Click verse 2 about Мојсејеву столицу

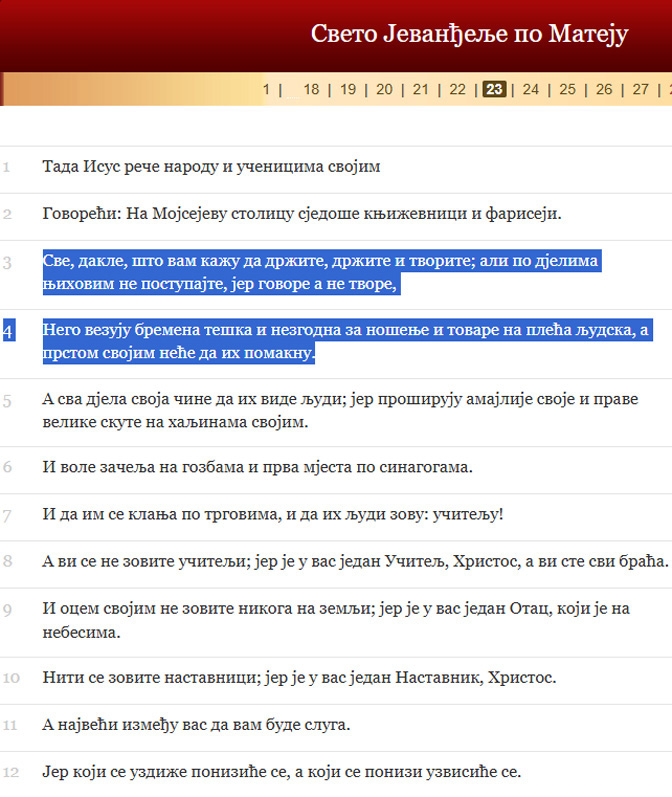point(302,214)
